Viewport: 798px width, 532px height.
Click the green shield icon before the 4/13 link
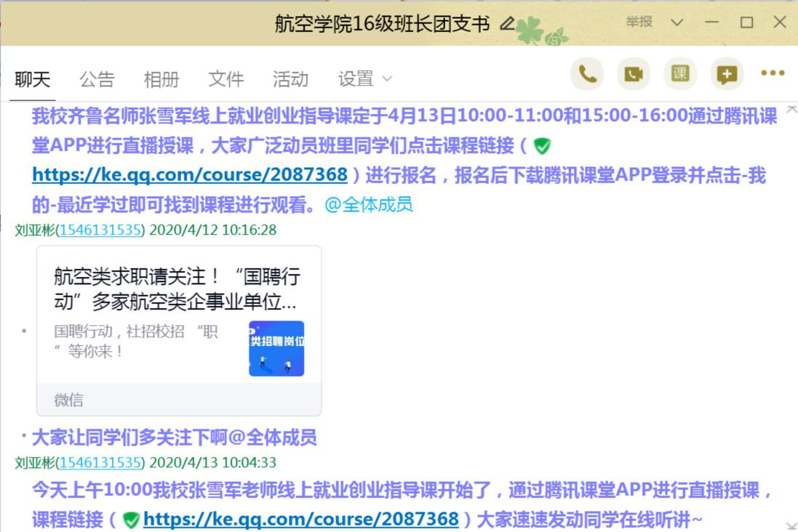[132, 520]
